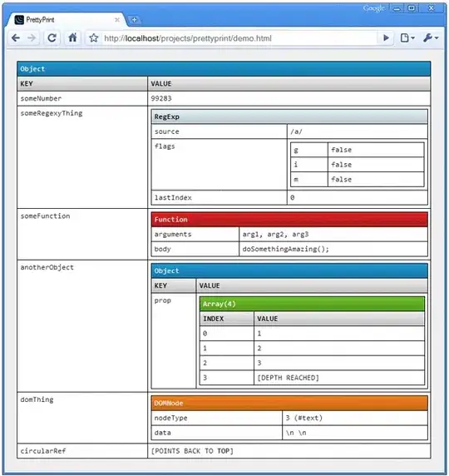Open the page menu dropdown
449x476 pixels.
(407, 38)
